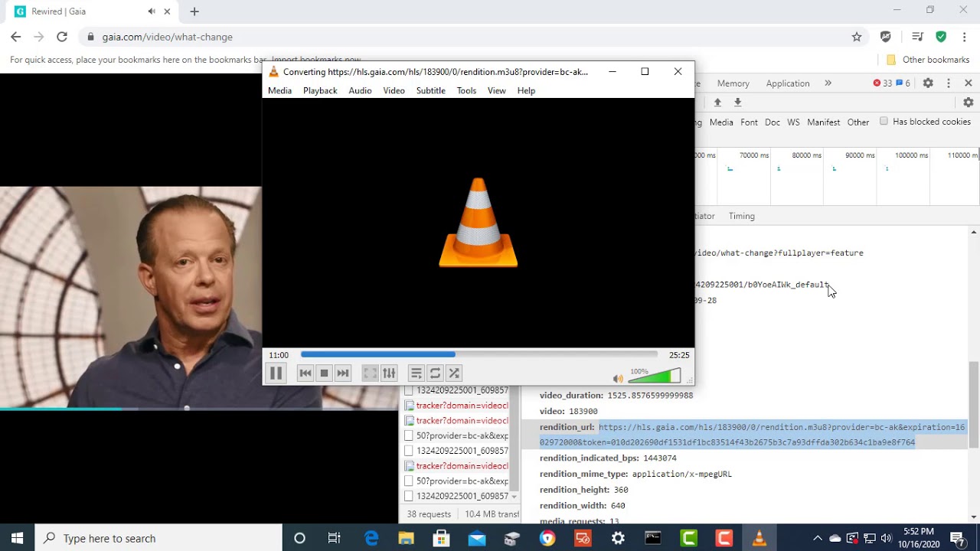Filter network by Doc
Viewport: 980px width, 551px height.
click(773, 122)
